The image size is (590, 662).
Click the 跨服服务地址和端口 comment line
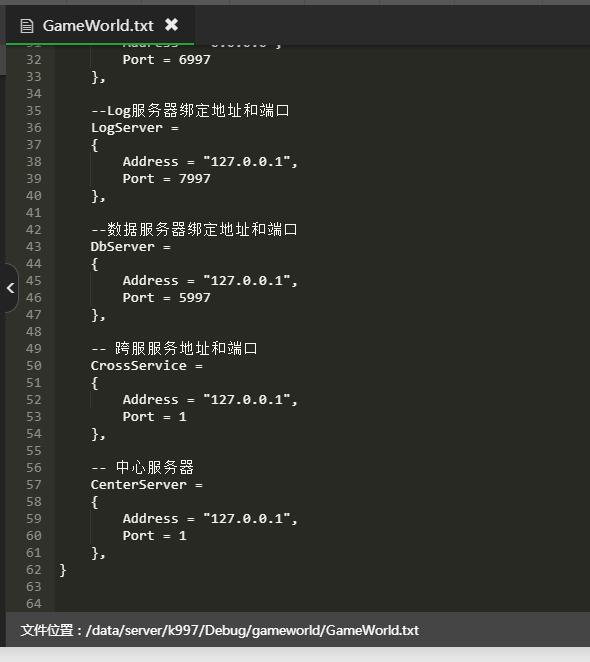click(x=174, y=349)
